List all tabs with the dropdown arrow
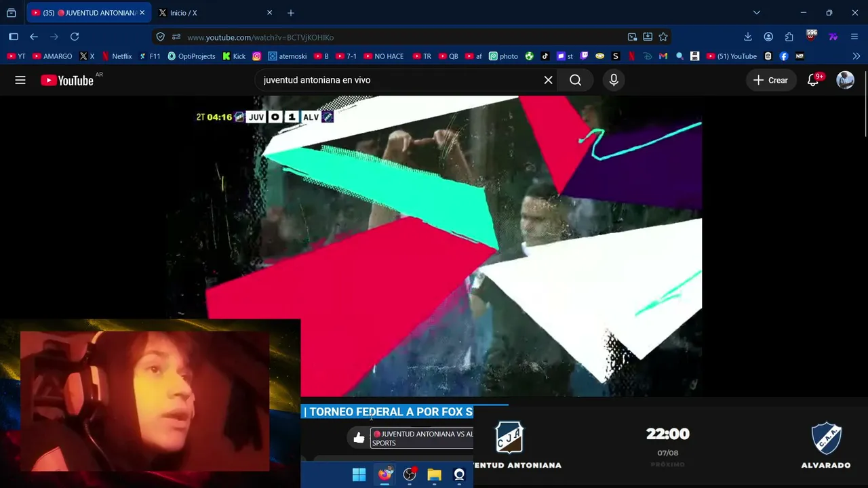The height and width of the screenshot is (488, 868). click(757, 12)
